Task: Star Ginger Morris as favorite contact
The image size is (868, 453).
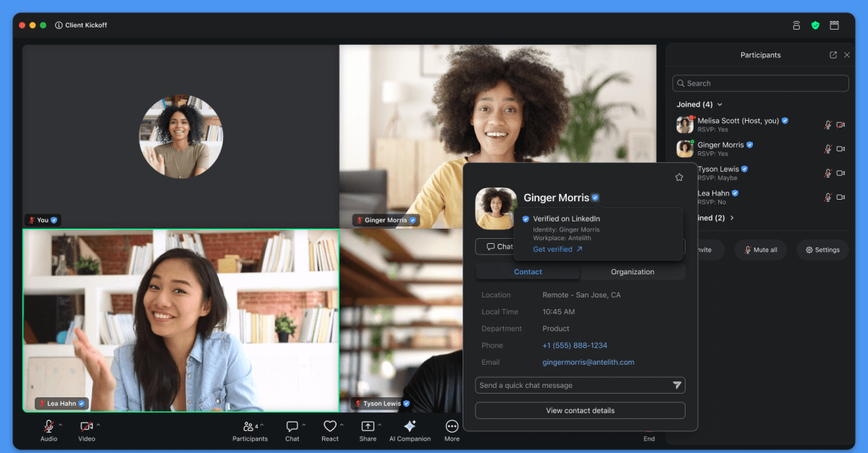Action: pyautogui.click(x=678, y=177)
